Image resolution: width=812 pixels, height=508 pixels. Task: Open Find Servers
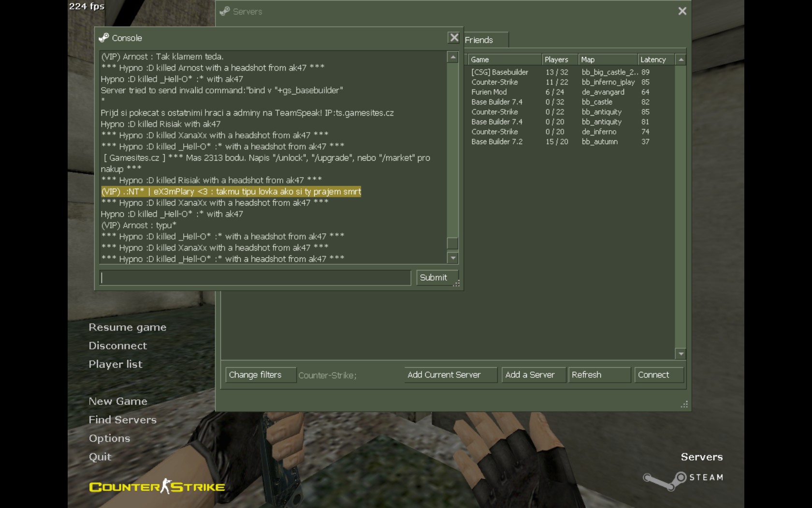tap(123, 420)
